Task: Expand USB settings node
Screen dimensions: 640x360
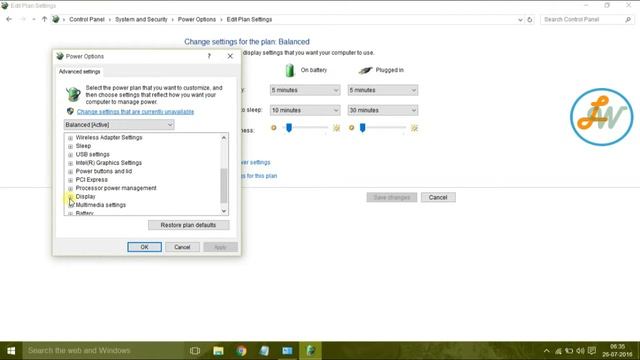Action: coord(70,155)
